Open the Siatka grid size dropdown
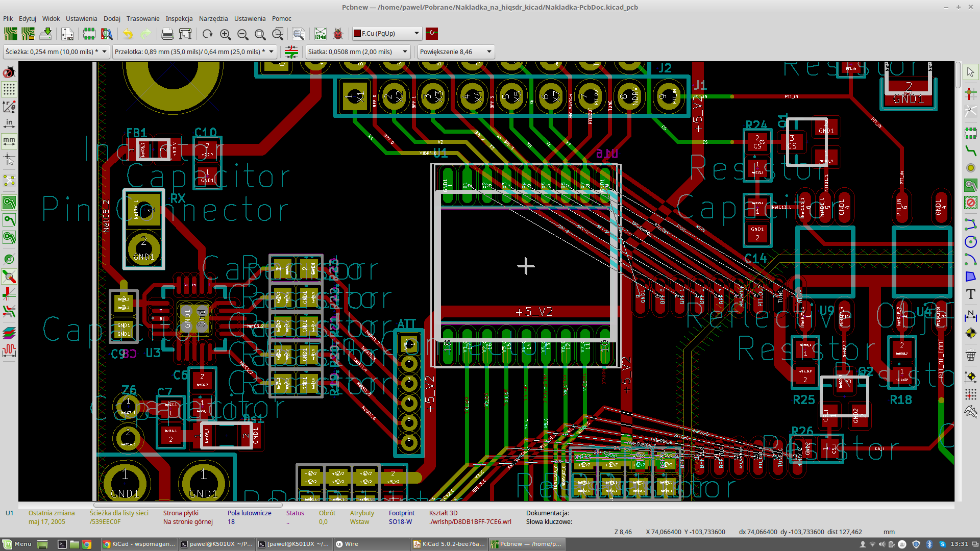This screenshot has width=980, height=551. coord(405,52)
